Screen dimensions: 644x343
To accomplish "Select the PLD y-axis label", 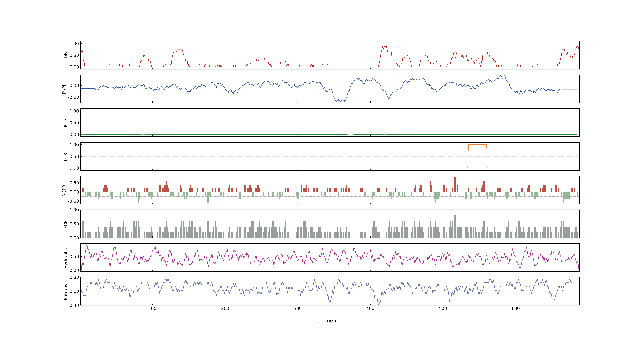I will (66, 123).
